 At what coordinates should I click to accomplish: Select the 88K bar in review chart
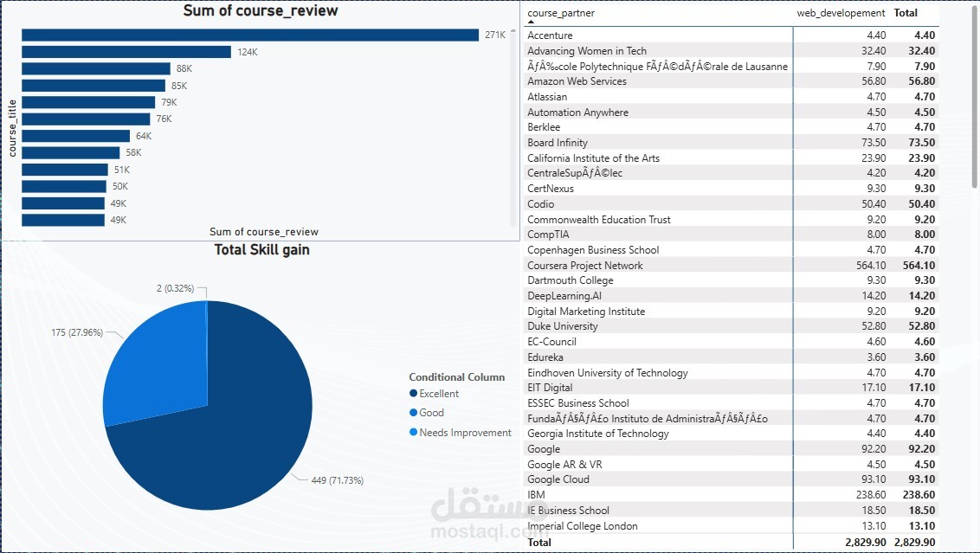point(95,68)
